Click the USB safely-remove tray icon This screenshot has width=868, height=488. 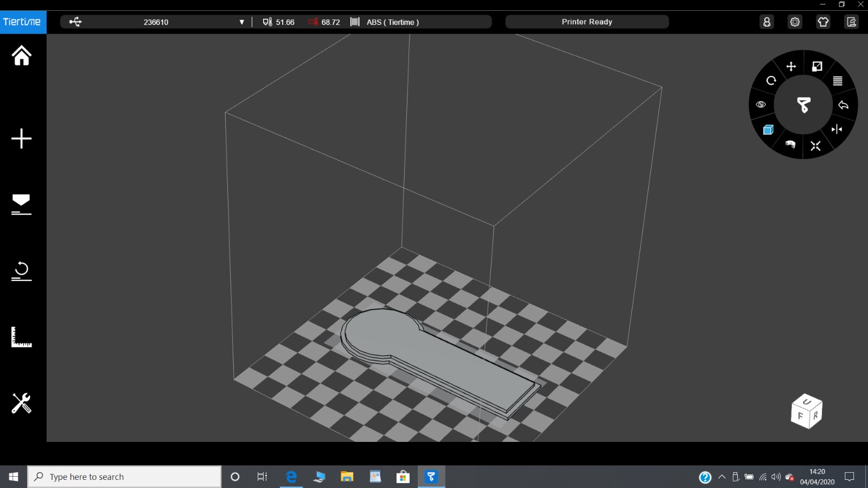tap(736, 477)
